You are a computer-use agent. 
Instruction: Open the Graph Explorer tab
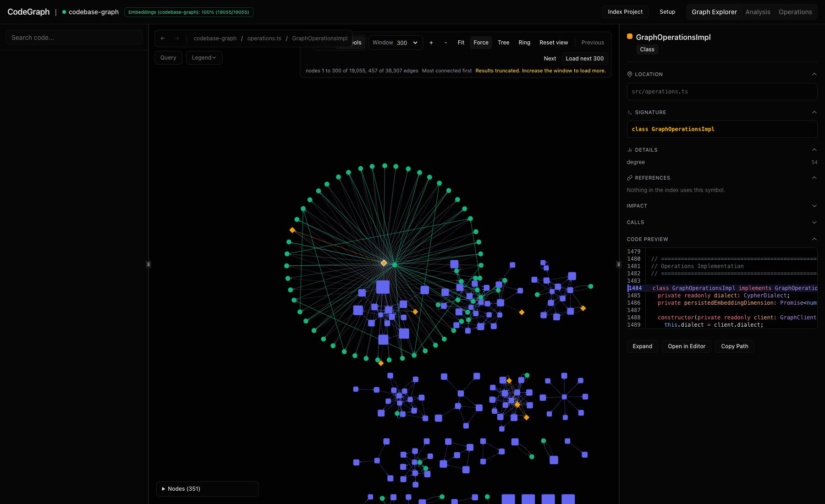point(714,12)
